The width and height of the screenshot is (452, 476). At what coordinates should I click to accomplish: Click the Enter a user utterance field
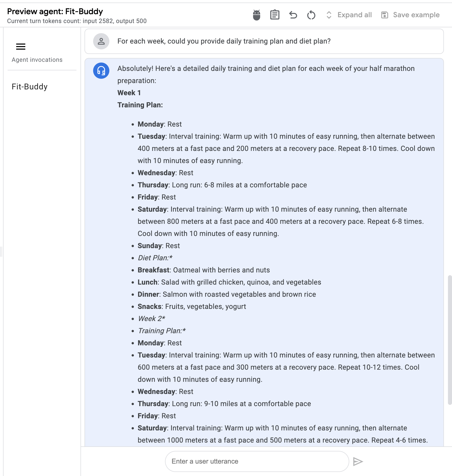256,461
